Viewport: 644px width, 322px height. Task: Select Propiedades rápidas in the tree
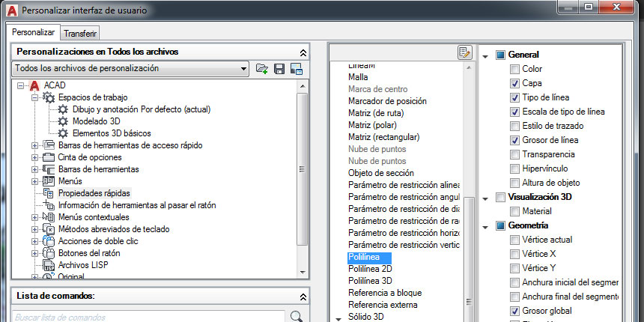tap(94, 193)
